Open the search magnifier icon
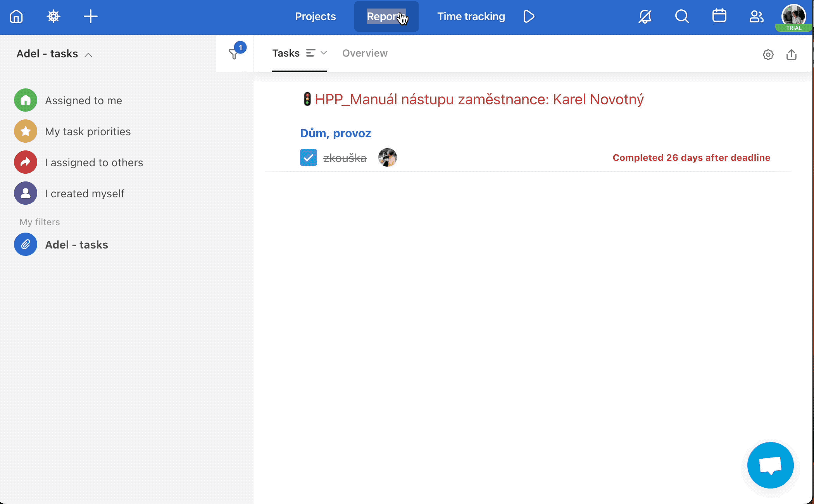This screenshot has width=814, height=504. pyautogui.click(x=682, y=16)
